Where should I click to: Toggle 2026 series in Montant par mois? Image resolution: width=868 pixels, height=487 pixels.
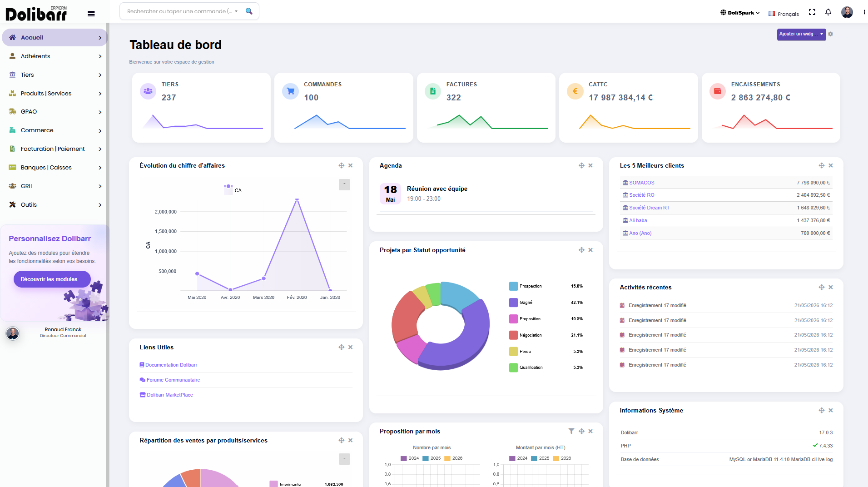[562, 458]
